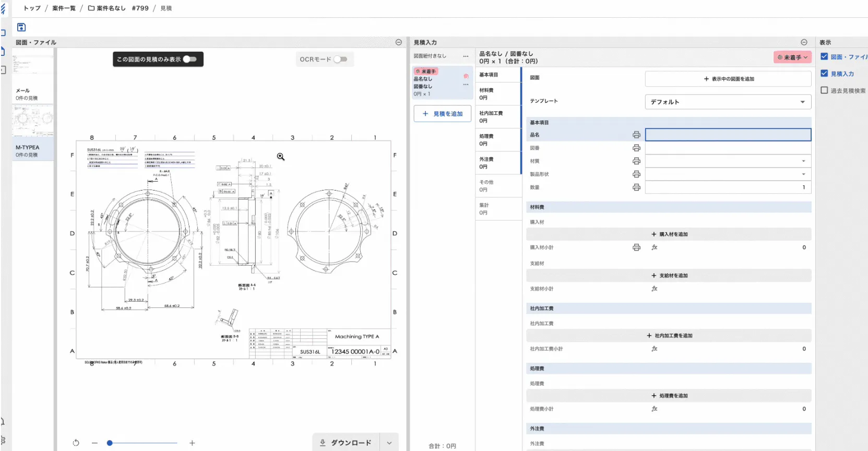
Task: Expand the ダウンロード options arrow
Action: [x=389, y=443]
